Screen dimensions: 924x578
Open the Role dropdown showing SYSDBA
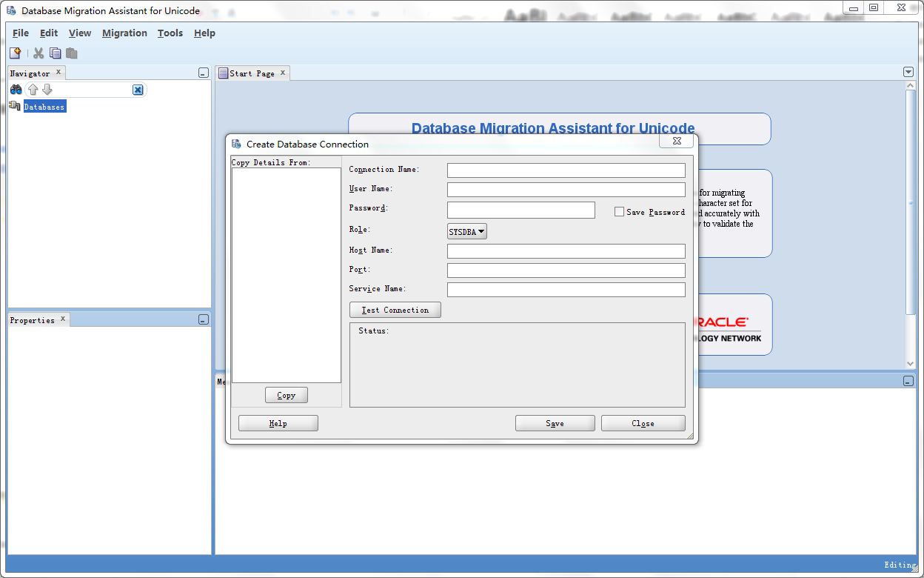click(467, 232)
